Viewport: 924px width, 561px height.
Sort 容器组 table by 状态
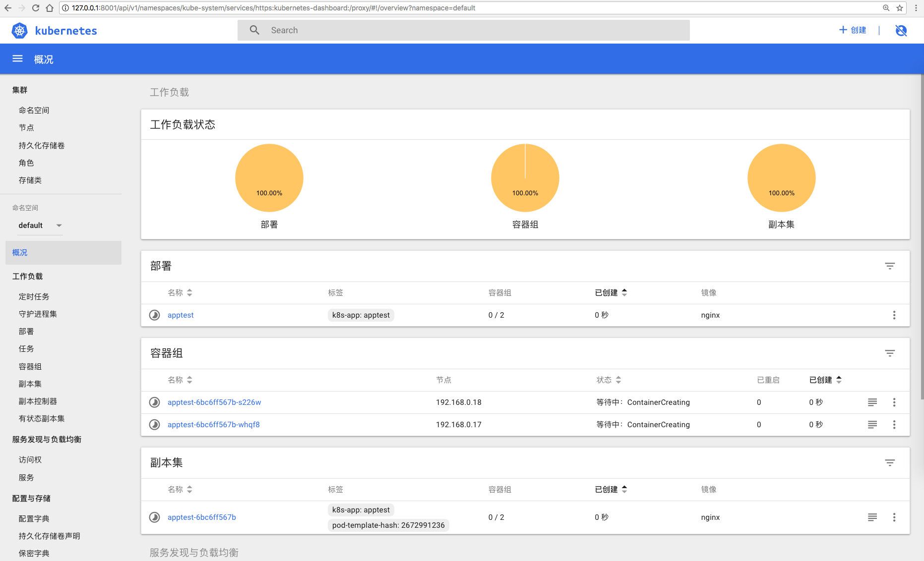pyautogui.click(x=609, y=380)
